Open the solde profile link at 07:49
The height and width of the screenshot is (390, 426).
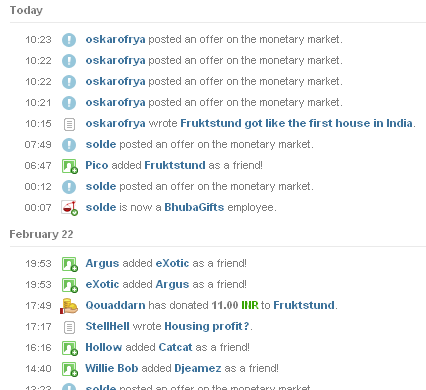(101, 144)
